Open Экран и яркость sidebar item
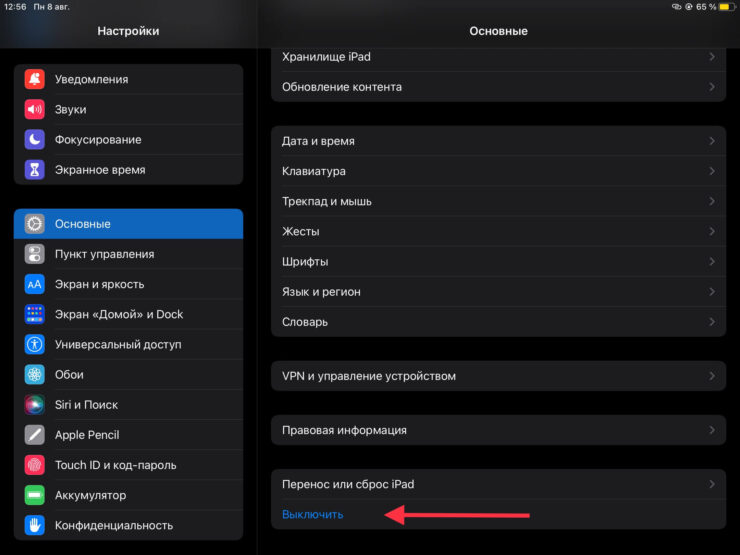Viewport: 740px width, 555px height. (x=128, y=284)
